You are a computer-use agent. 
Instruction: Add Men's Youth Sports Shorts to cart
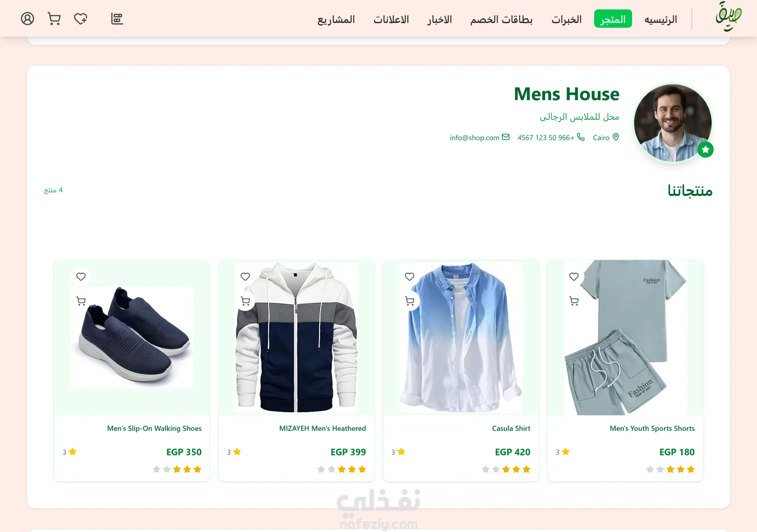click(x=574, y=301)
